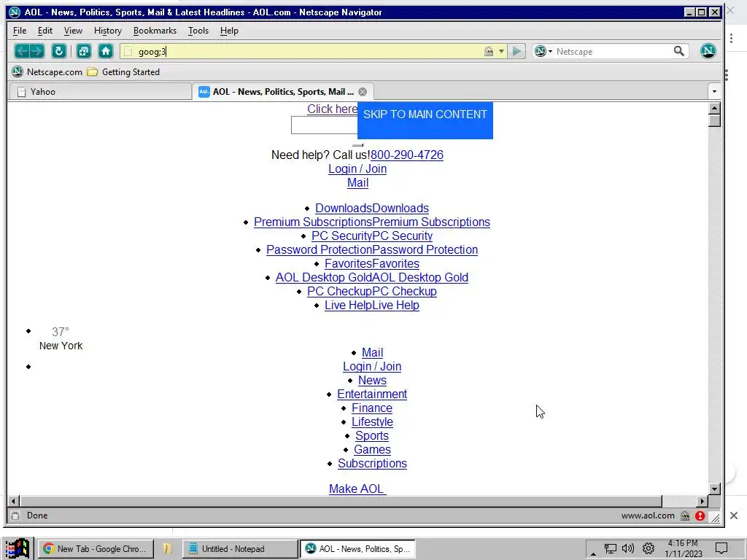Open the File menu
The image size is (747, 560).
tap(20, 31)
